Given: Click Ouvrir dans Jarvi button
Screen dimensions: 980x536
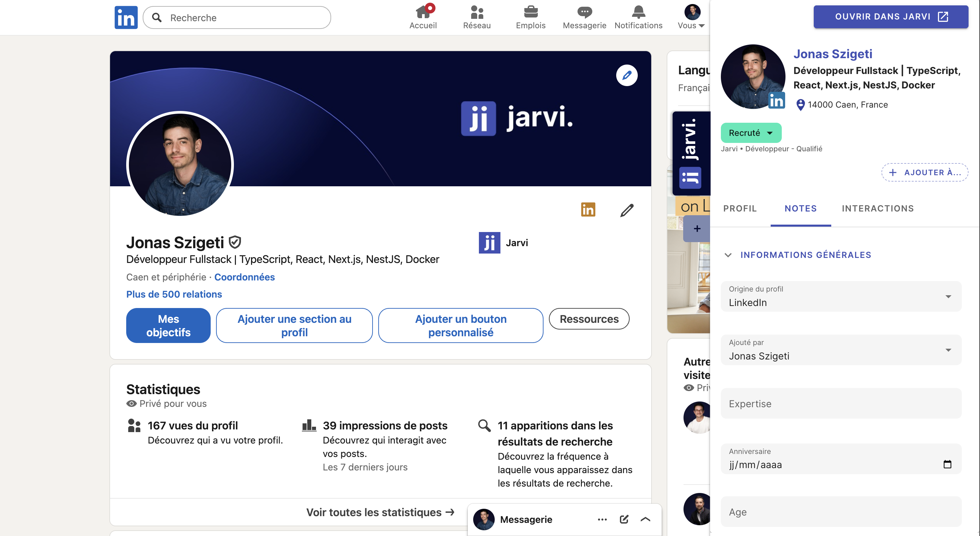Looking at the screenshot, I should pyautogui.click(x=890, y=17).
